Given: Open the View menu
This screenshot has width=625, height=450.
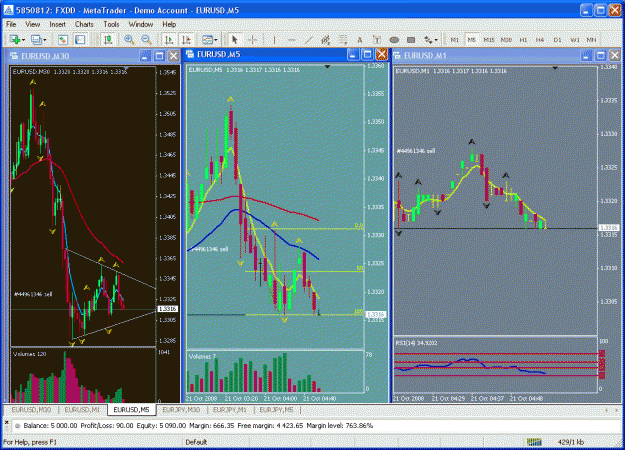Looking at the screenshot, I should (33, 24).
